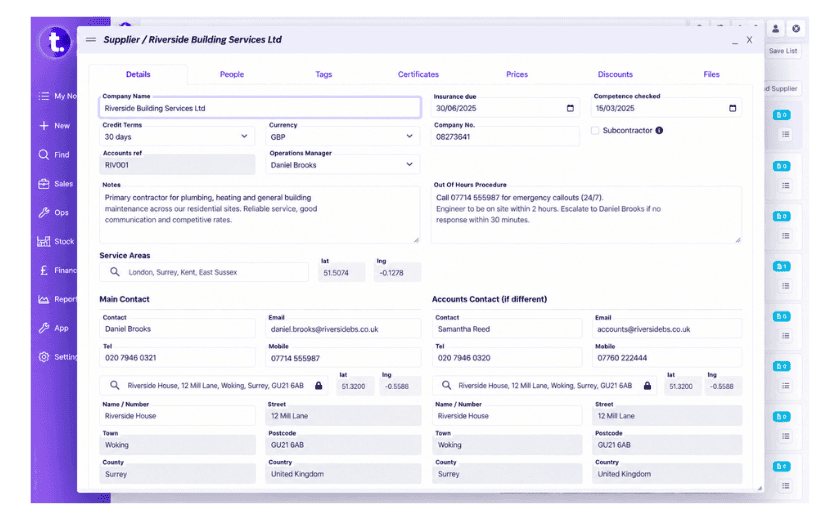
Task: Open the Competence checked calendar picker
Action: coord(733,108)
